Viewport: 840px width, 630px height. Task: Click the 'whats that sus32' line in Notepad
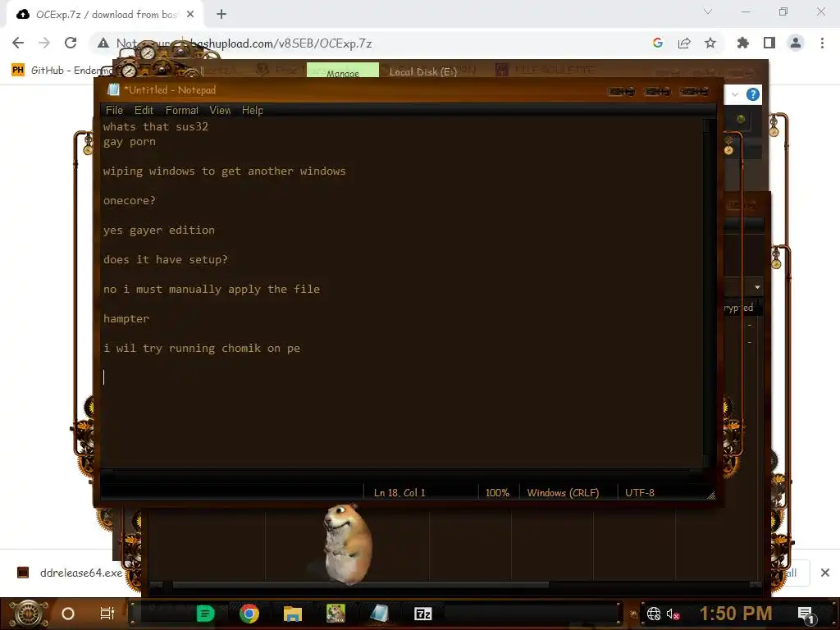pyautogui.click(x=155, y=127)
